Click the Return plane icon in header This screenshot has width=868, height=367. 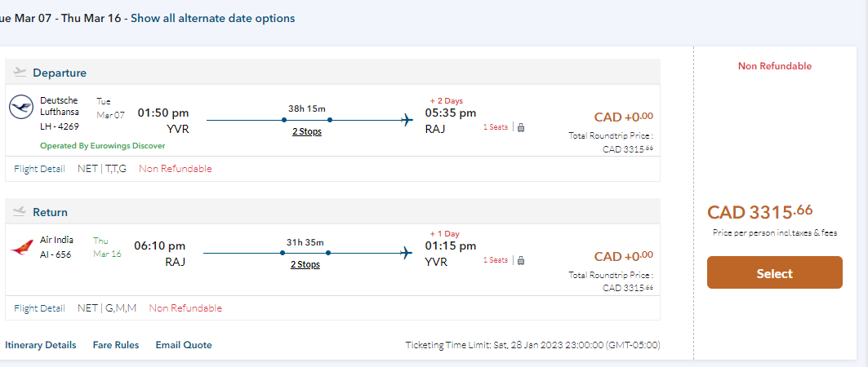pos(20,212)
